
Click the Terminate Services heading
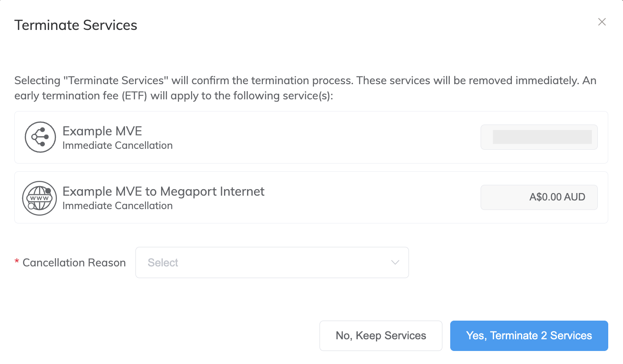(76, 25)
